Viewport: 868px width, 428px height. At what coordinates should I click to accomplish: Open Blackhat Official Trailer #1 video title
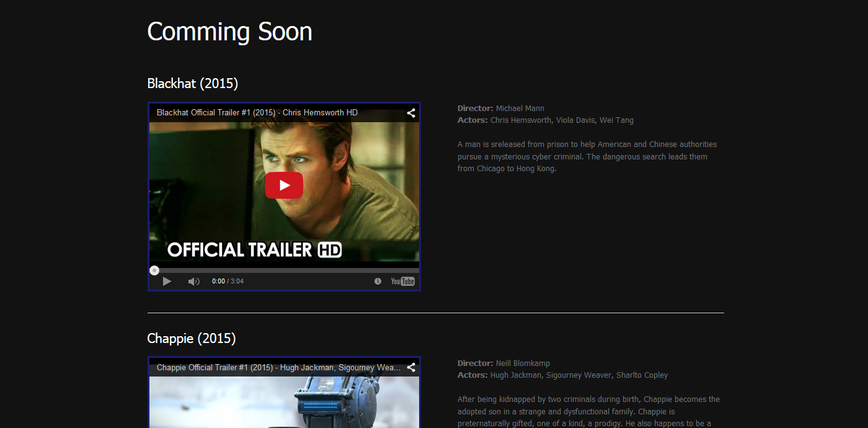point(257,112)
